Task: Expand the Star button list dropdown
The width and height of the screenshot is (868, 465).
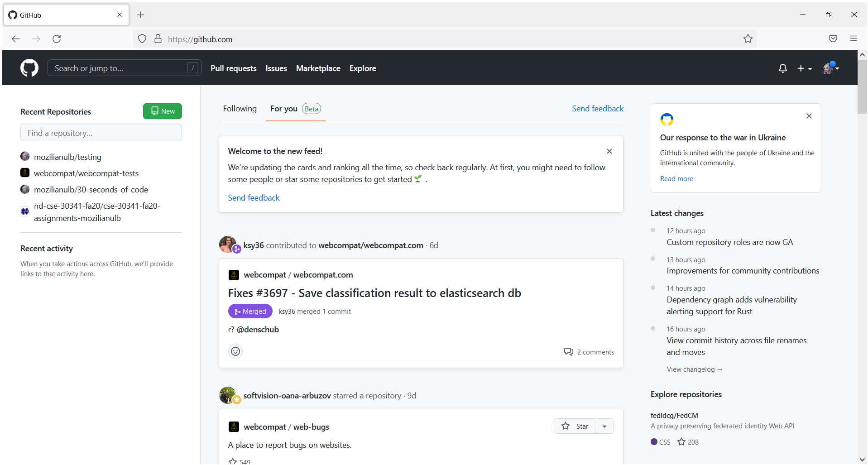Action: point(604,426)
